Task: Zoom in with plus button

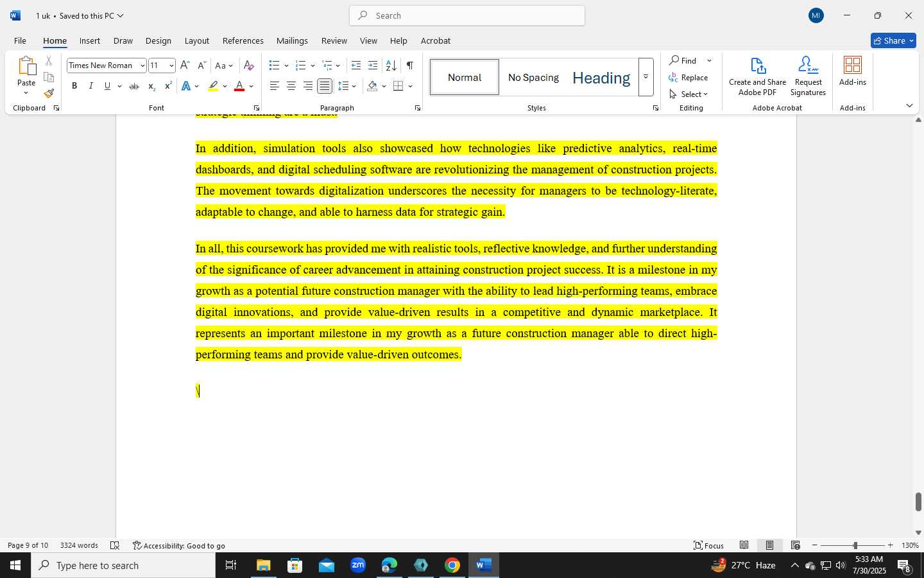Action: tap(890, 545)
